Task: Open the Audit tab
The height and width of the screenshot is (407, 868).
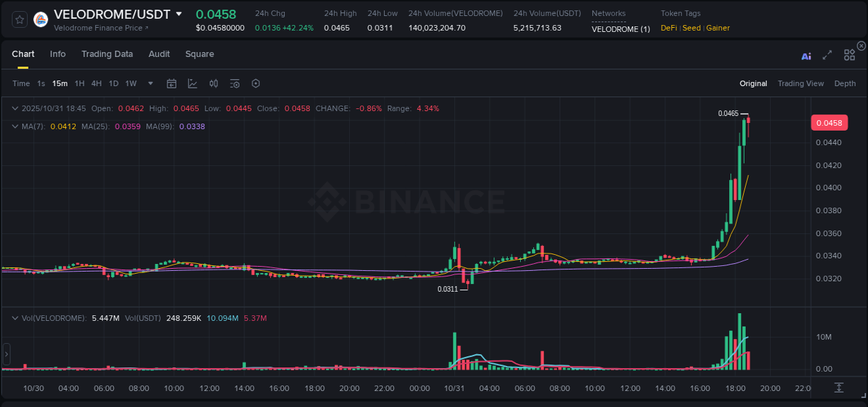Action: tap(159, 53)
